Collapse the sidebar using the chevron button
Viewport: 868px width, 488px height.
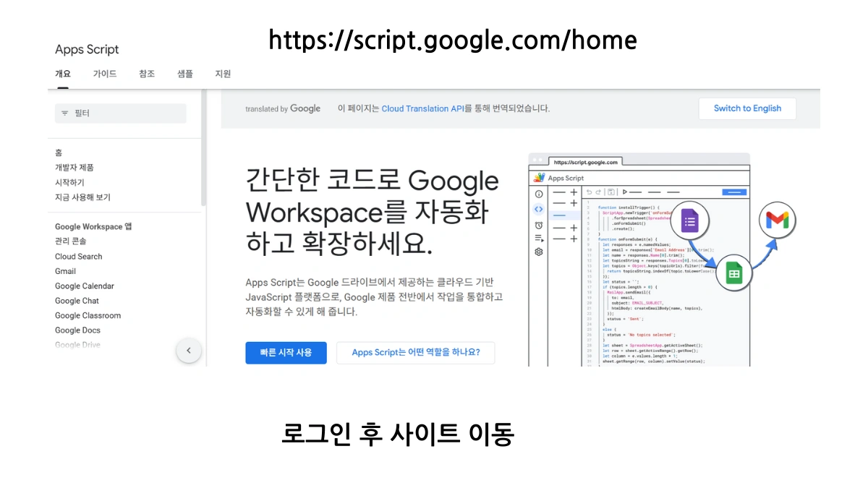click(x=189, y=350)
